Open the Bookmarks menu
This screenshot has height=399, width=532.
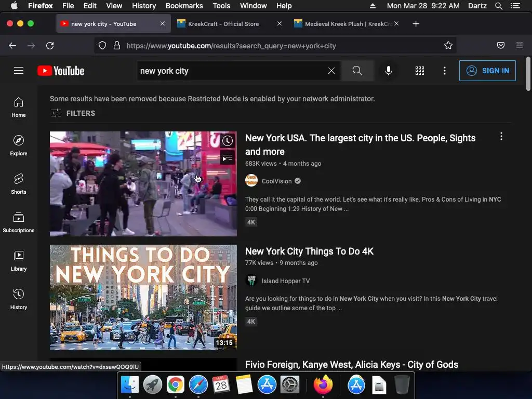click(184, 6)
